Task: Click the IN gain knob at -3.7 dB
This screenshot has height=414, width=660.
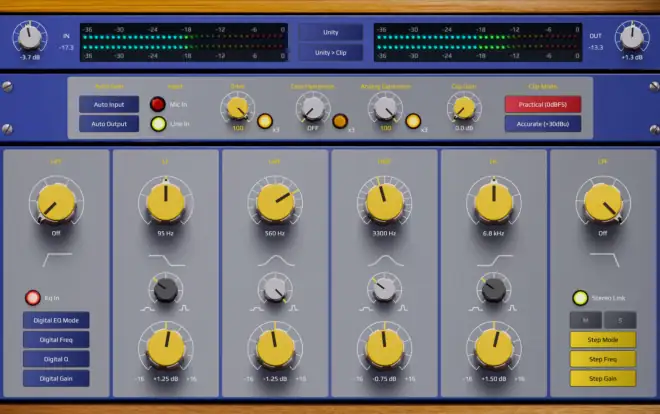Action: (29, 37)
